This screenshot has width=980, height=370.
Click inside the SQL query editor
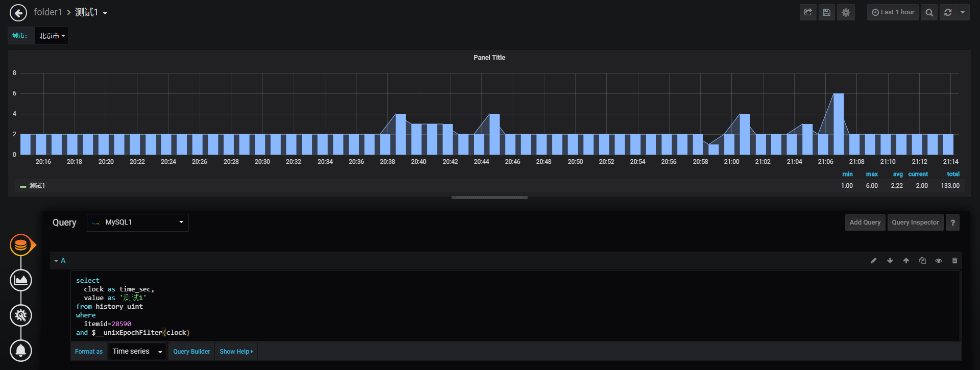[515, 306]
